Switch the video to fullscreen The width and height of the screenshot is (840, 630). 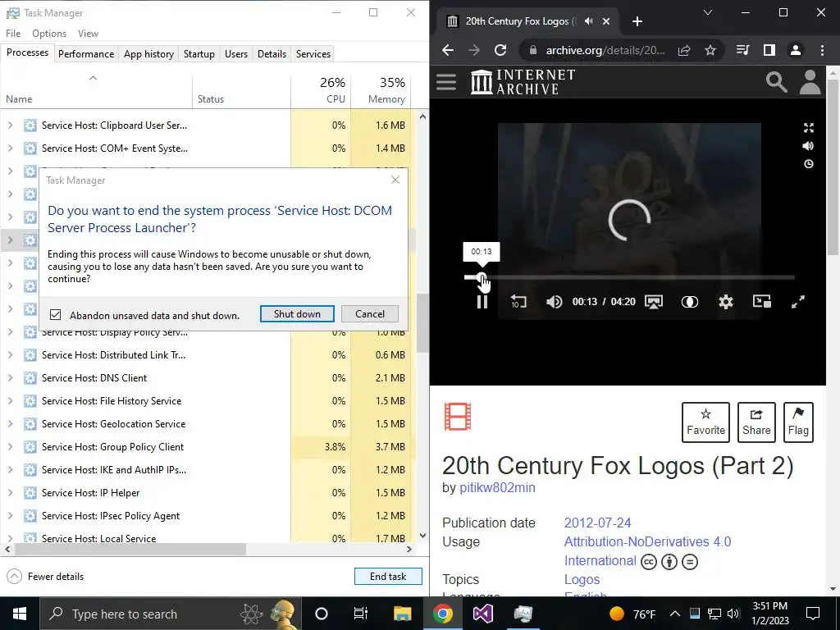coord(797,302)
